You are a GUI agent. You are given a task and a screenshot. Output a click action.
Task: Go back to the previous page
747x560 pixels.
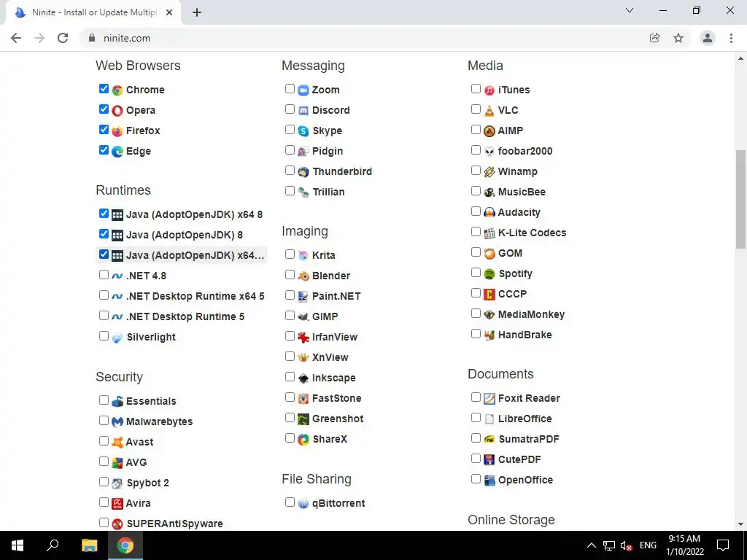(16, 38)
